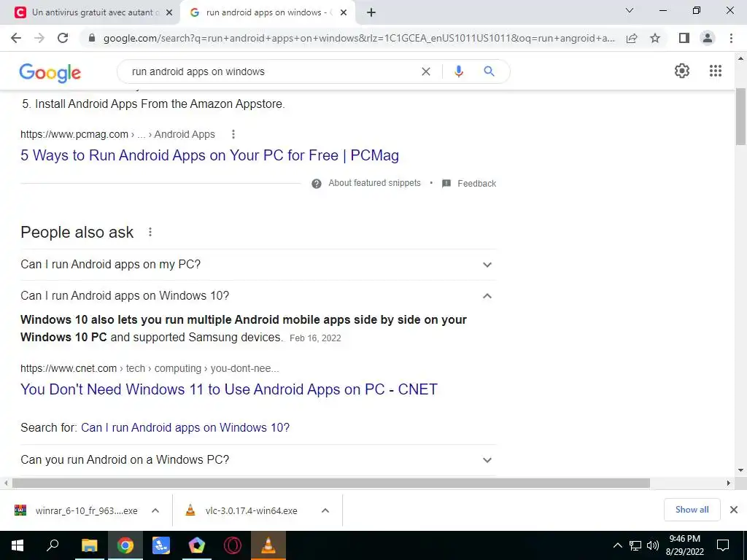
Task: Share this page icon in address bar
Action: 632,38
